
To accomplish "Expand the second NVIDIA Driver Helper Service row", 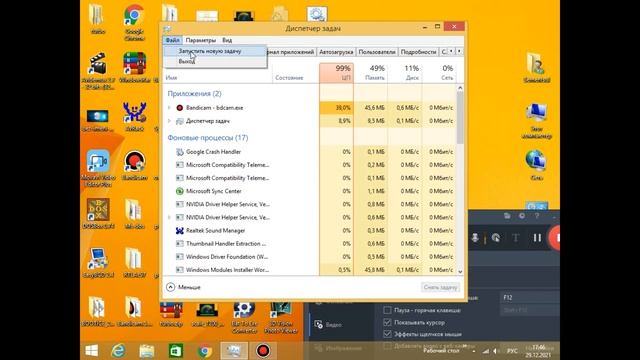I will [169, 217].
